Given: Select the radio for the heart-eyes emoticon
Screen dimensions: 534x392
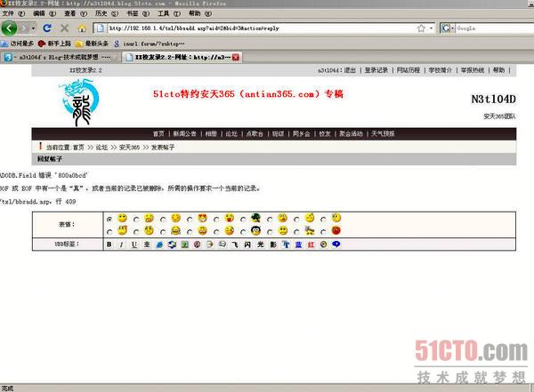Looking at the screenshot, I should 190,220.
